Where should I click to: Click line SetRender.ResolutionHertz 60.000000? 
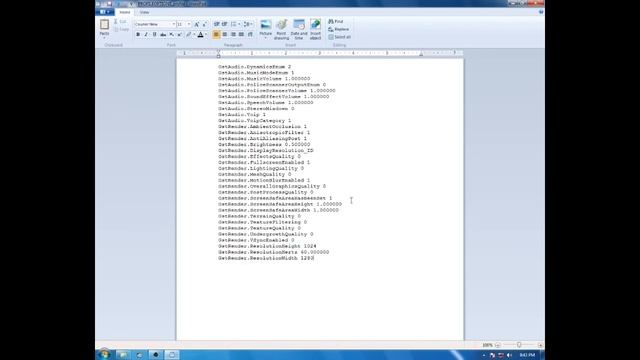(x=273, y=252)
